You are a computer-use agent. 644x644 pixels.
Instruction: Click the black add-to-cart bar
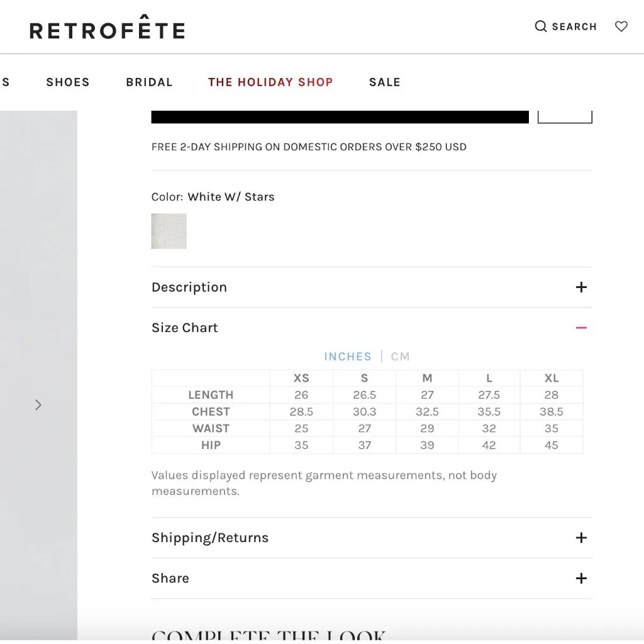click(340, 117)
